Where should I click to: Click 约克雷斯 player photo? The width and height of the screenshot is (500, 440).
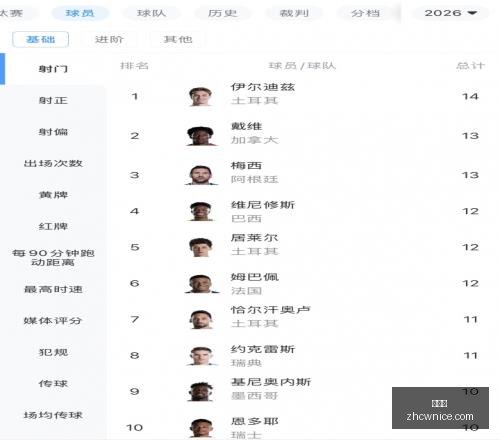201,355
